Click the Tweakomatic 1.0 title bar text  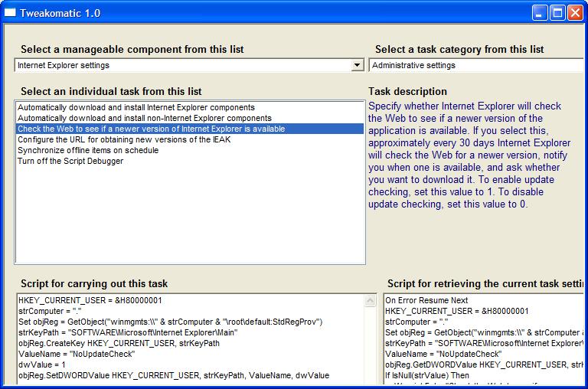(60, 13)
